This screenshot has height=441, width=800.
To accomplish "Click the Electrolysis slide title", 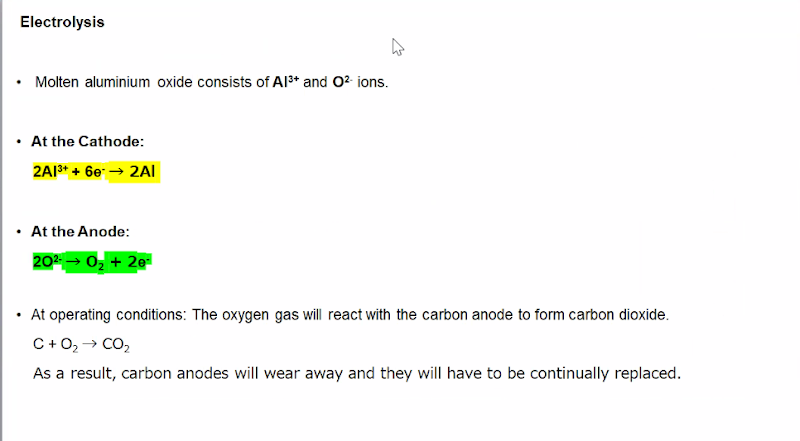I will point(62,21).
